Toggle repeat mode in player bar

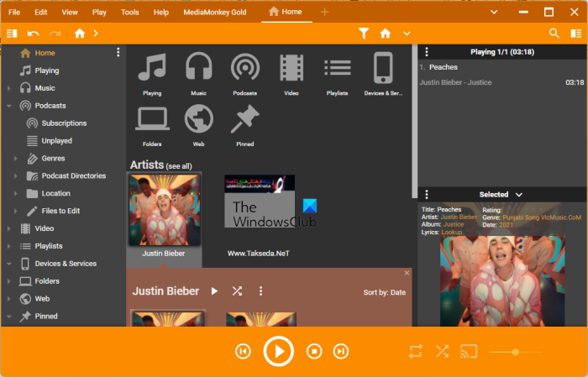(x=416, y=351)
